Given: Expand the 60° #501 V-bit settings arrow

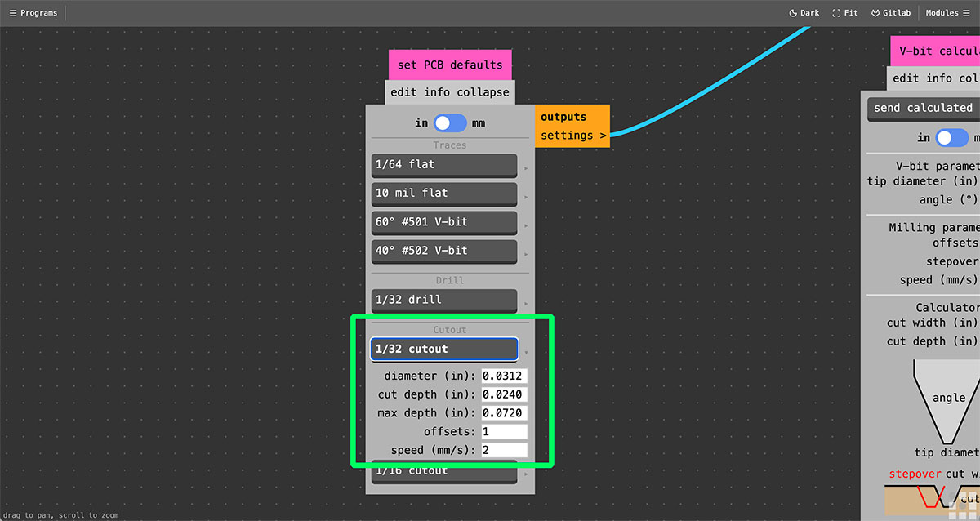Looking at the screenshot, I should (526, 225).
